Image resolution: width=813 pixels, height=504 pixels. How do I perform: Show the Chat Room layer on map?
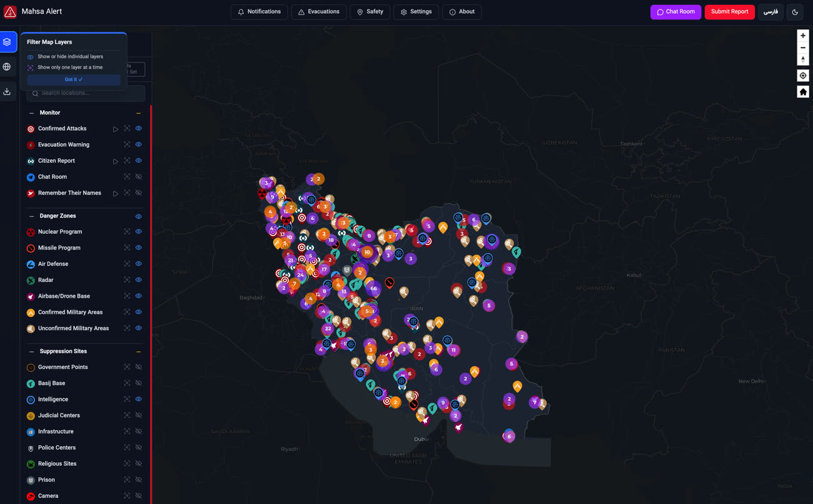(139, 177)
